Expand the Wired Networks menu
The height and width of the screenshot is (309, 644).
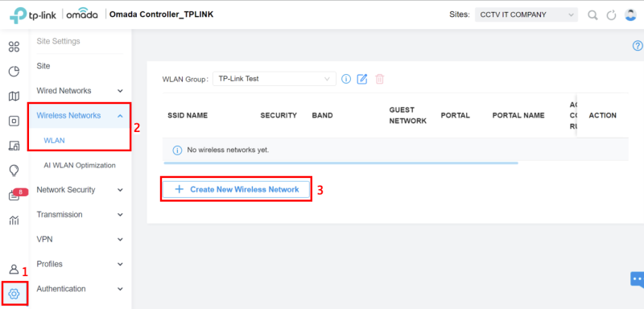point(80,91)
